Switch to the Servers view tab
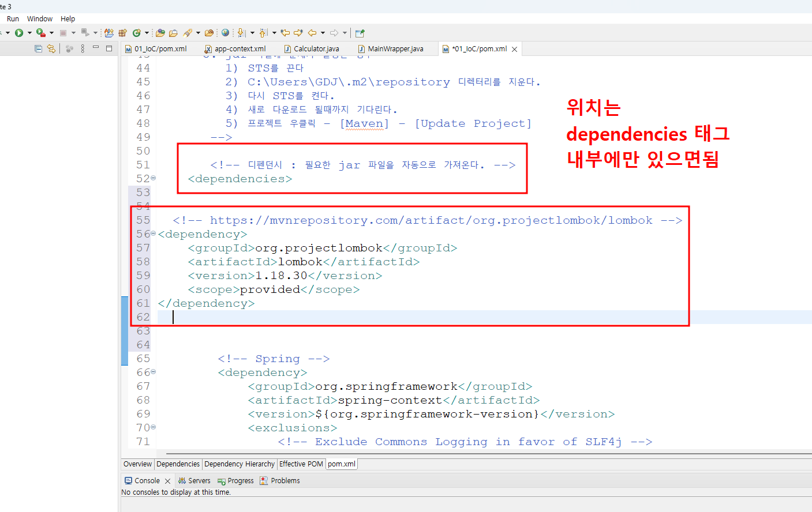812x512 pixels. (x=194, y=481)
